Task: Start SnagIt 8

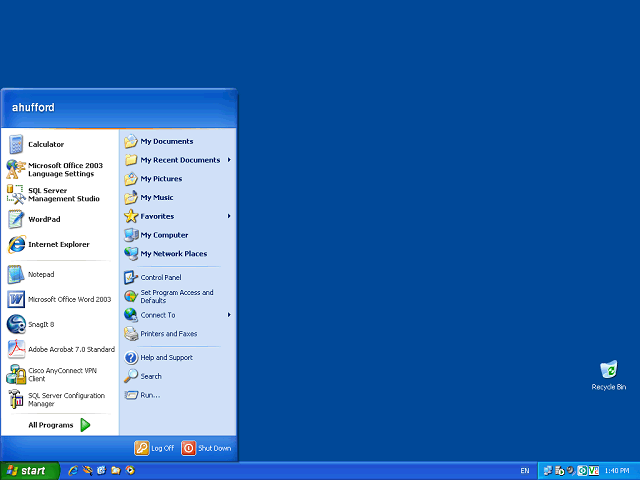Action: pos(60,324)
